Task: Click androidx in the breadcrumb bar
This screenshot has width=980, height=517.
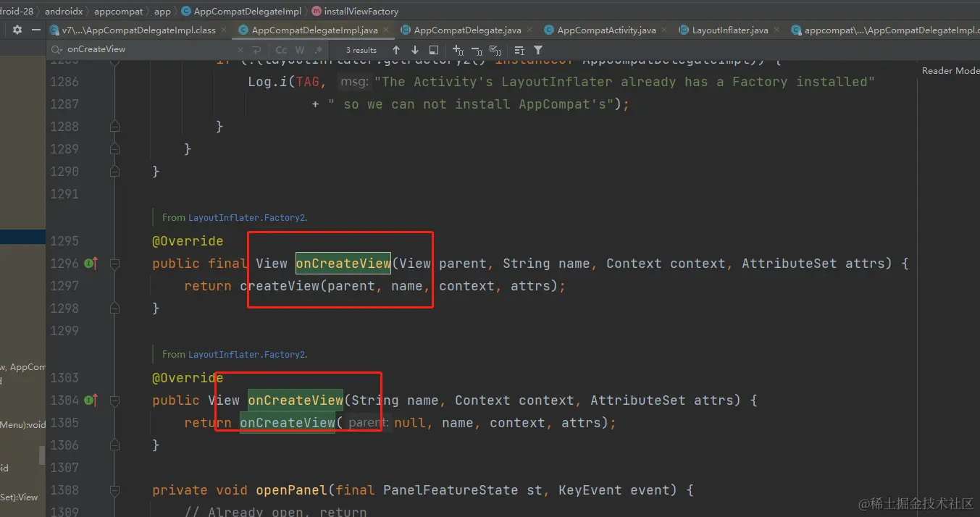Action: tap(64, 11)
